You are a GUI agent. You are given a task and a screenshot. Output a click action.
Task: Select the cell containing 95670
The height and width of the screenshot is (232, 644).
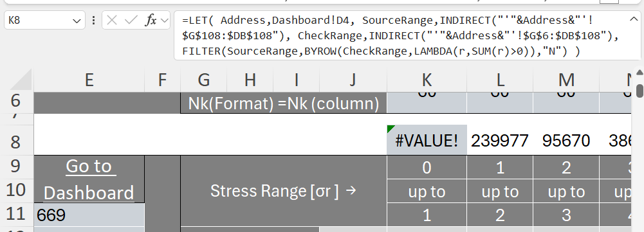coord(566,140)
